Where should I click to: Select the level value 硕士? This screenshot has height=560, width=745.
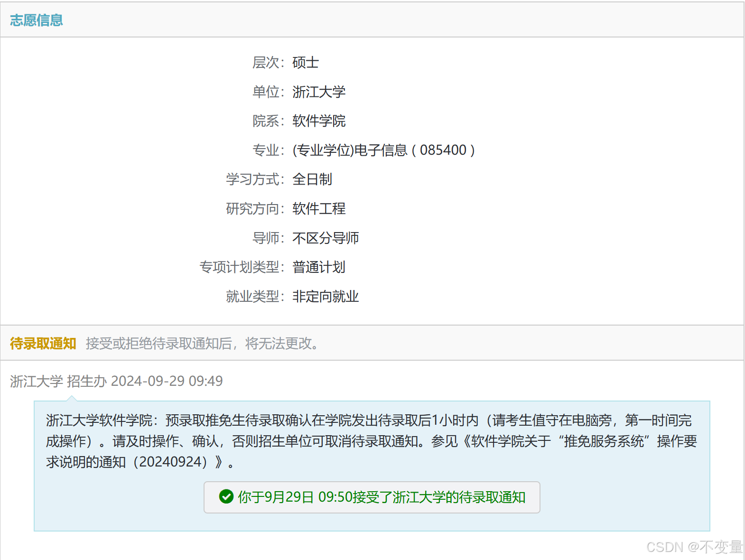pos(306,62)
